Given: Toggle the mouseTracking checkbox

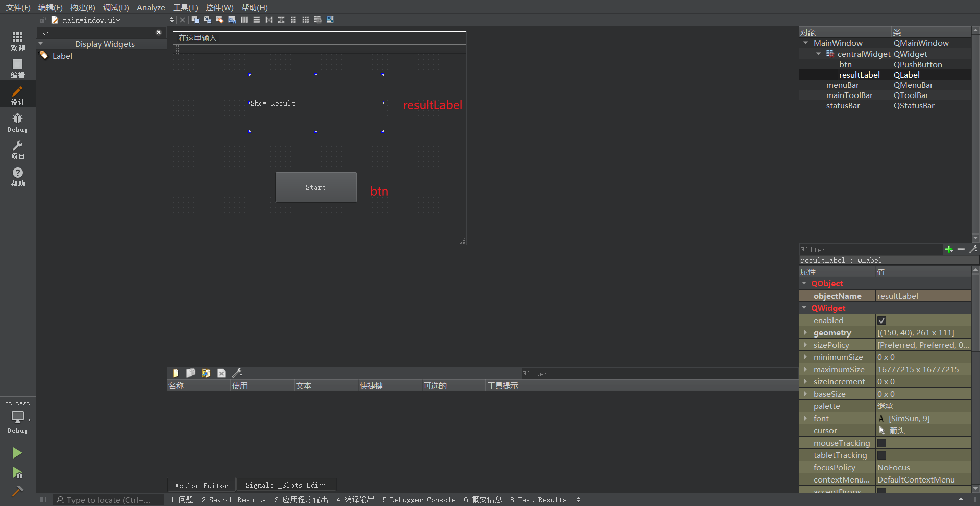Looking at the screenshot, I should (881, 443).
